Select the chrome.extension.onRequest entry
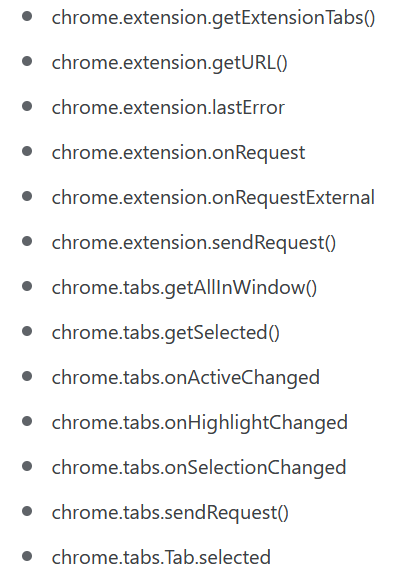Screen dimensions: 408x580 point(178,153)
